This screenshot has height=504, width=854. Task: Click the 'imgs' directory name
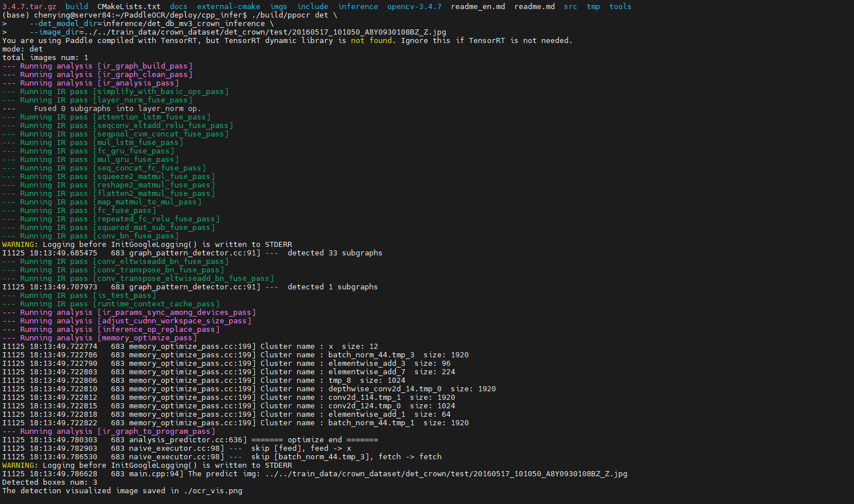(279, 6)
